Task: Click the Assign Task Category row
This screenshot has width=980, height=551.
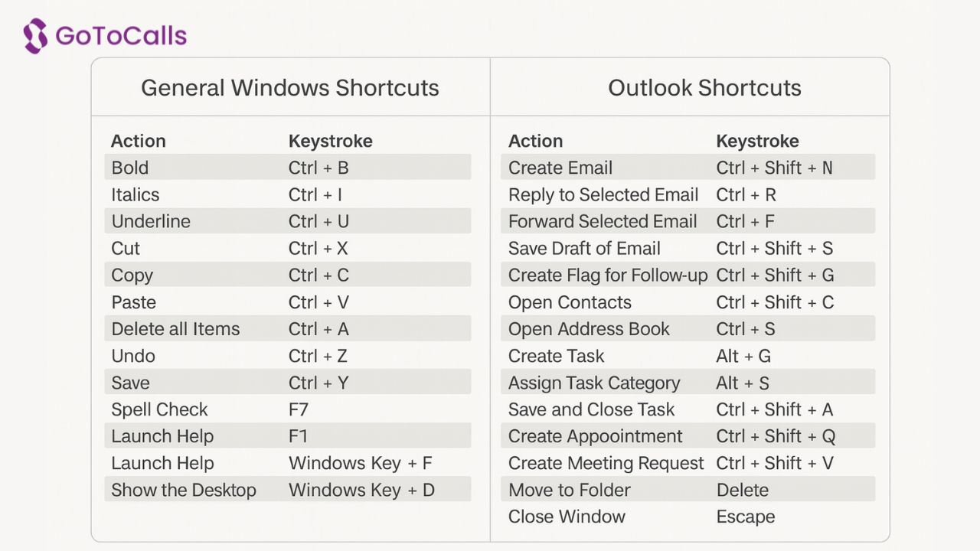Action: coord(688,383)
